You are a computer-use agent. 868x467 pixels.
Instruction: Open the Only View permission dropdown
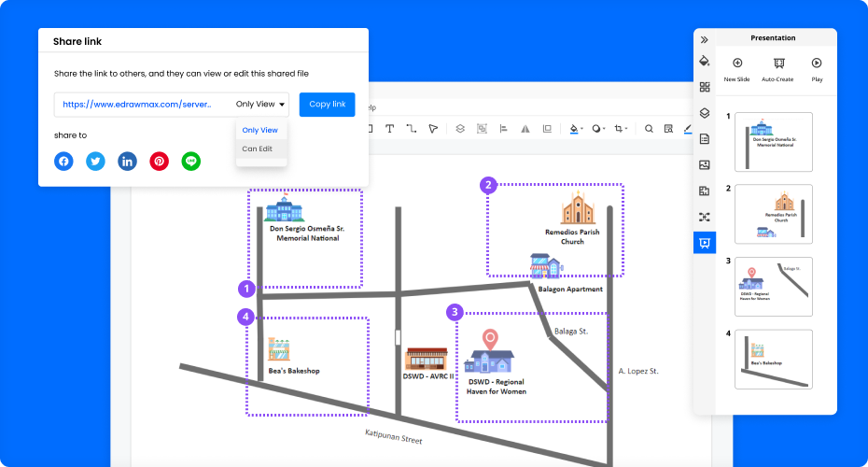click(260, 105)
